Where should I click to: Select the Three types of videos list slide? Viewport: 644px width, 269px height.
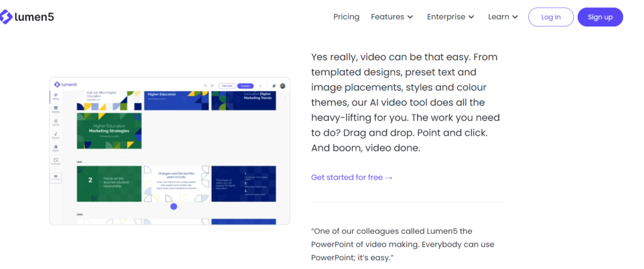243,184
